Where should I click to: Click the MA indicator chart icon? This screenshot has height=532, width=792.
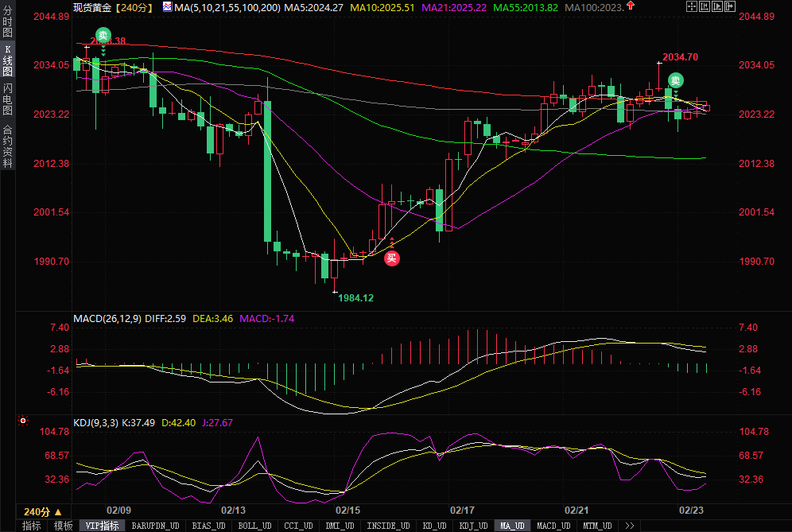[x=166, y=6]
